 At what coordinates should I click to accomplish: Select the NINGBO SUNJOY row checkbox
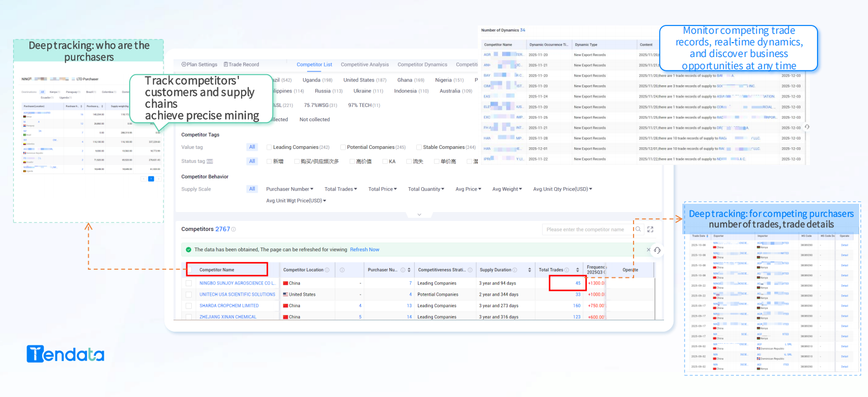tap(188, 283)
